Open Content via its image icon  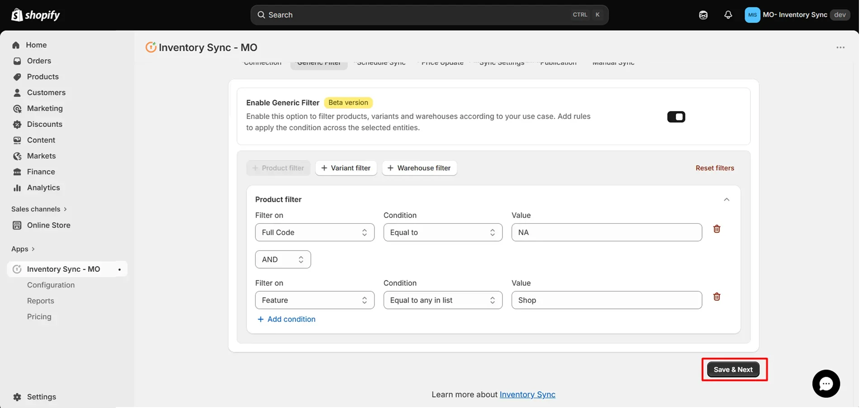tap(17, 140)
